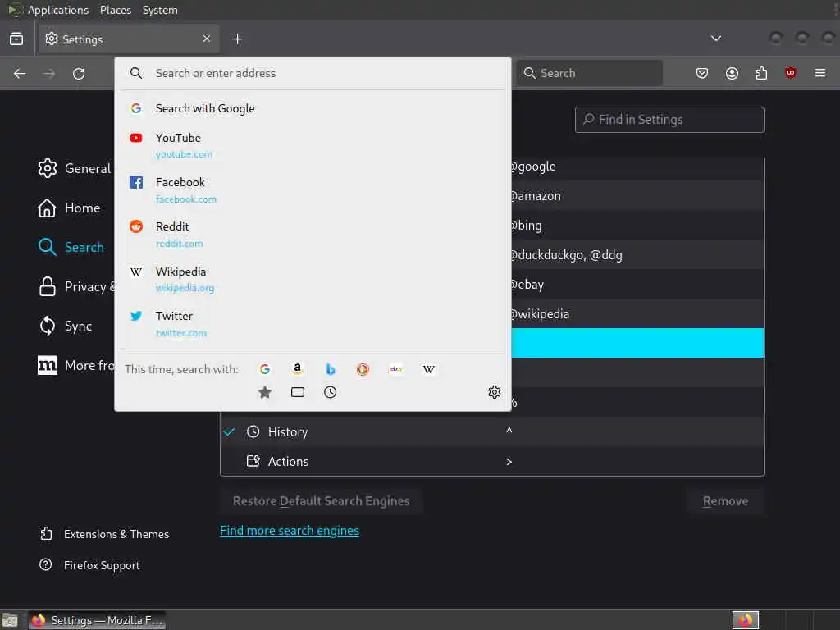This screenshot has height=630, width=840.
Task: Click the uBlock Origin shield icon
Action: click(x=790, y=73)
